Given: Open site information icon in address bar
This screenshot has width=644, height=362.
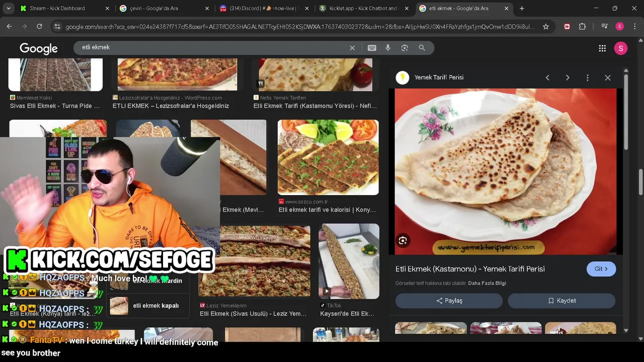Looking at the screenshot, I should (57, 27).
